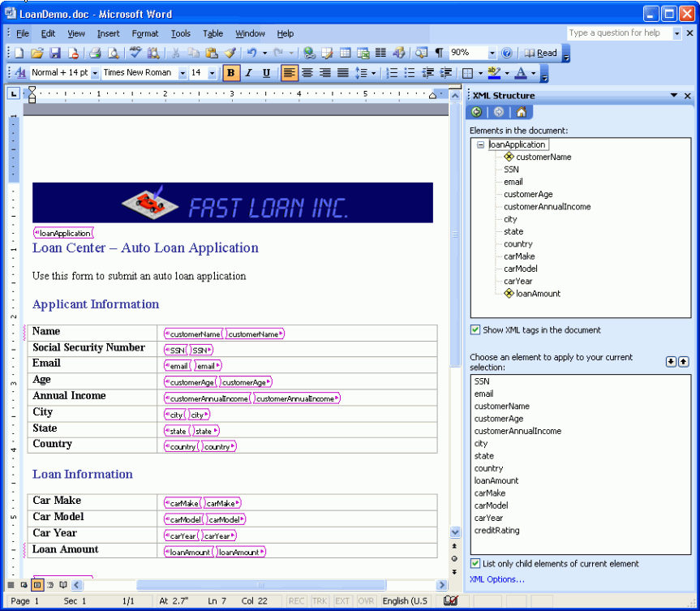Open the Font Color dropdown arrow
This screenshot has height=611, width=700.
[534, 73]
